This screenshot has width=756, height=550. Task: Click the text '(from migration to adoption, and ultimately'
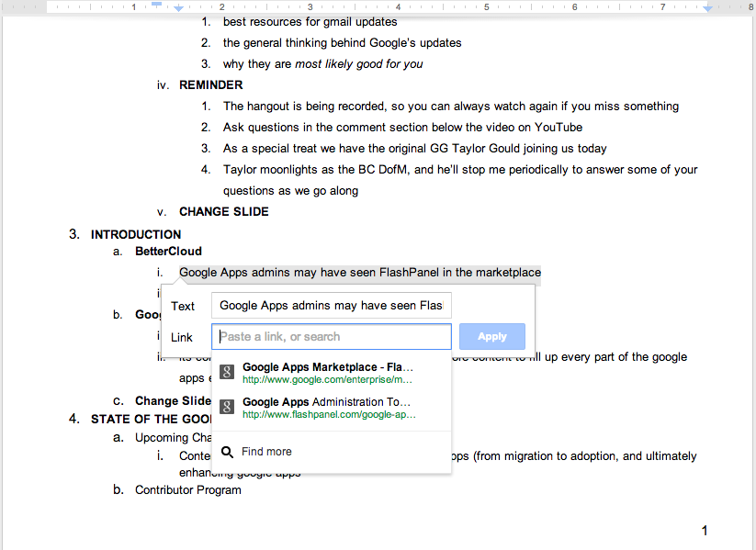(585, 456)
